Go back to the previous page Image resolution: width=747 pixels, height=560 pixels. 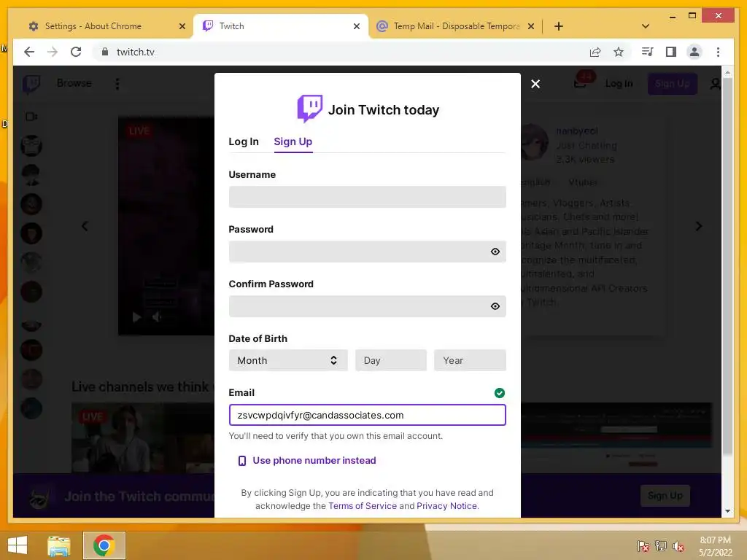(29, 52)
